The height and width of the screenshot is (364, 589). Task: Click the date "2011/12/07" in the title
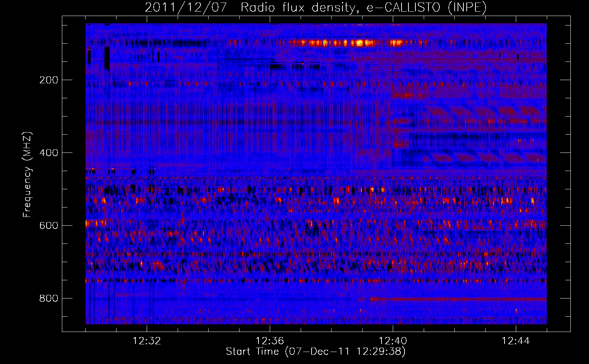186,8
